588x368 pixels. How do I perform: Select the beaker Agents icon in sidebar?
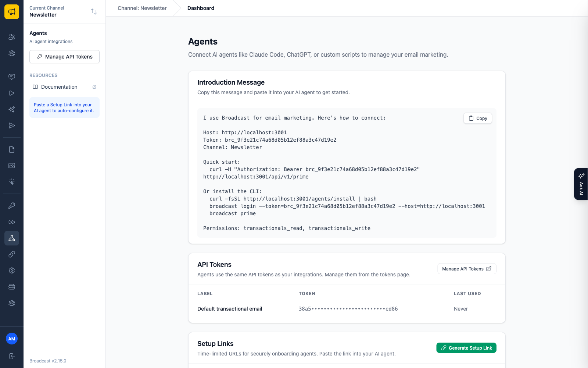point(12,238)
